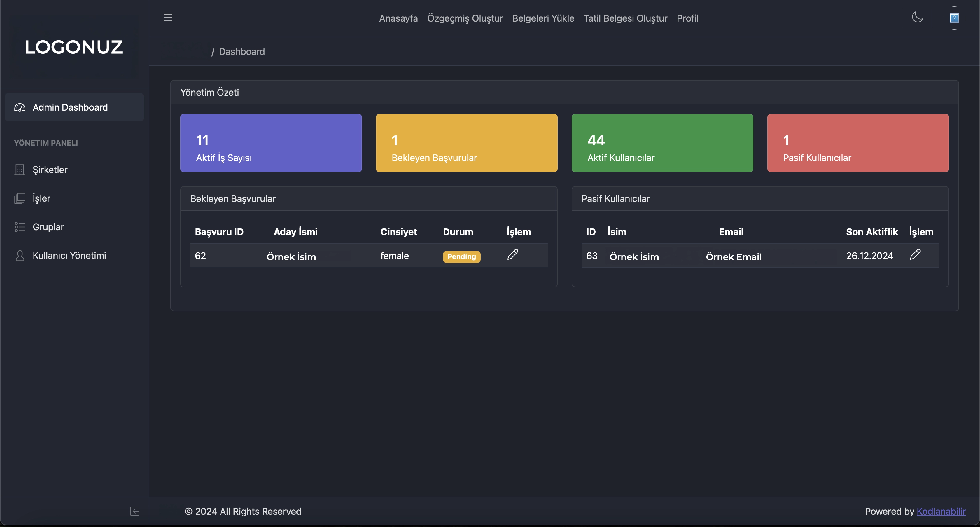The height and width of the screenshot is (527, 980).
Task: Open the user avatar menu
Action: click(x=954, y=18)
